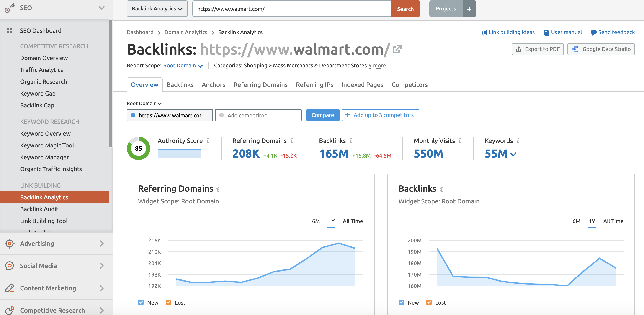Select 6M range in Referring Domains widget
Image resolution: width=644 pixels, height=315 pixels.
pos(316,221)
